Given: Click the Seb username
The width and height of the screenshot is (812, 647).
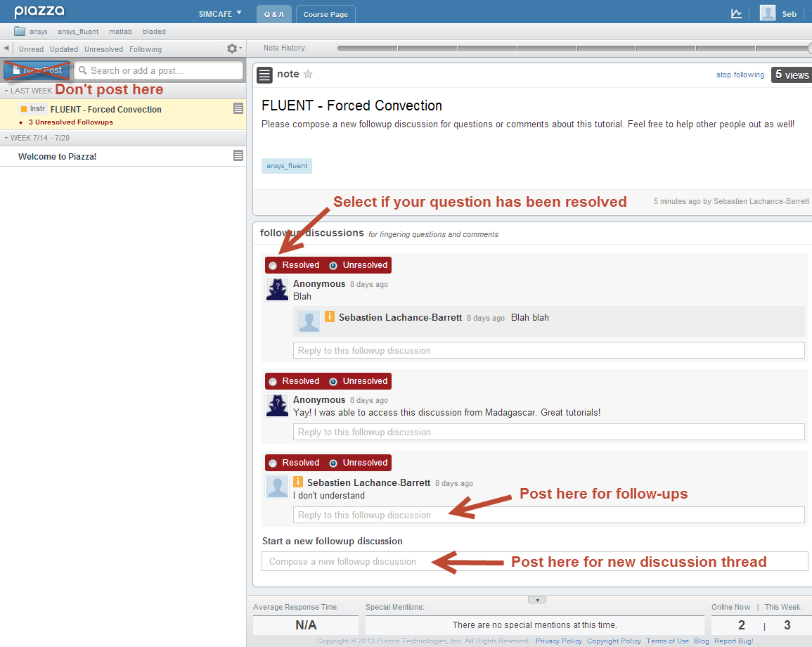Looking at the screenshot, I should [x=790, y=14].
